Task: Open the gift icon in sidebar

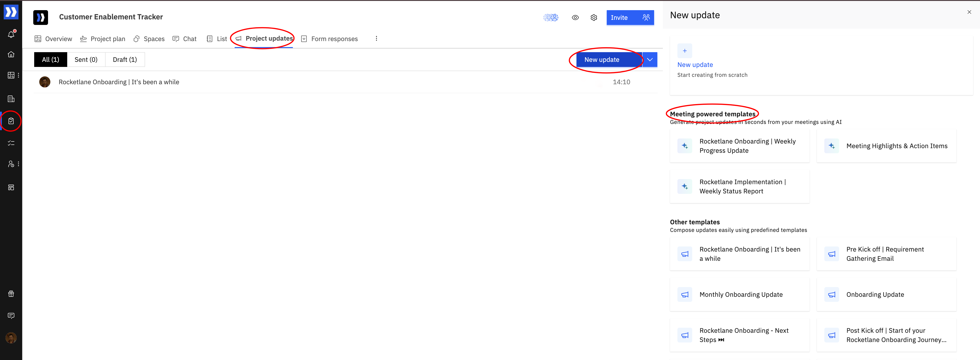Action: 11,294
